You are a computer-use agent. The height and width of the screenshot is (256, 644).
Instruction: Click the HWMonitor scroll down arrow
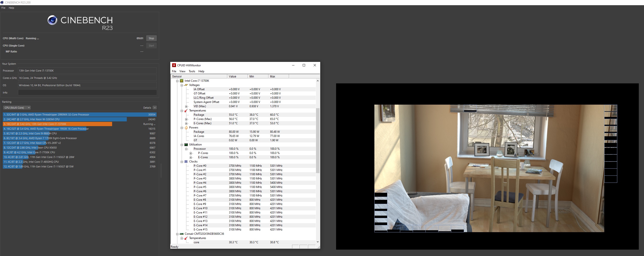pos(317,242)
